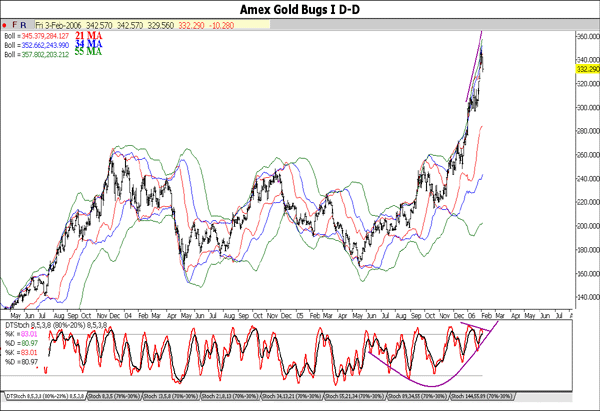Click the DTStoch 8,5,3,8 indicator label
The height and width of the screenshot is (411, 600).
pyautogui.click(x=56, y=325)
